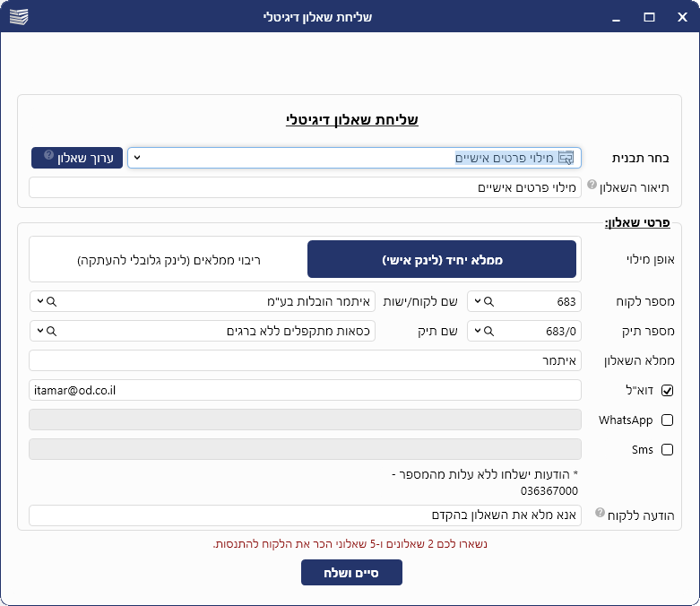Screen dimensions: 700x606
Task: Enable the Sms checkbox
Action: click(667, 450)
